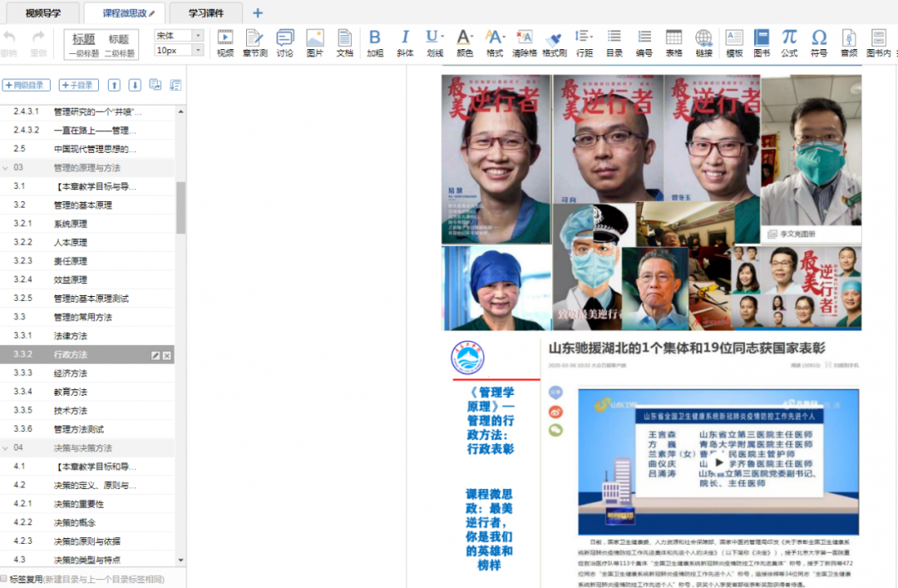Check the 标签复用 checkbox at bottom left

pos(4,579)
